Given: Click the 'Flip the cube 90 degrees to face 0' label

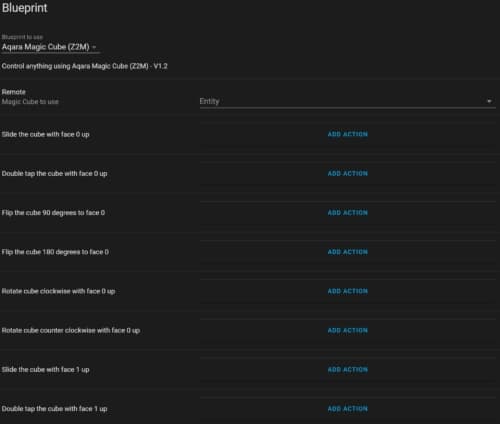Looking at the screenshot, I should click(x=53, y=213).
